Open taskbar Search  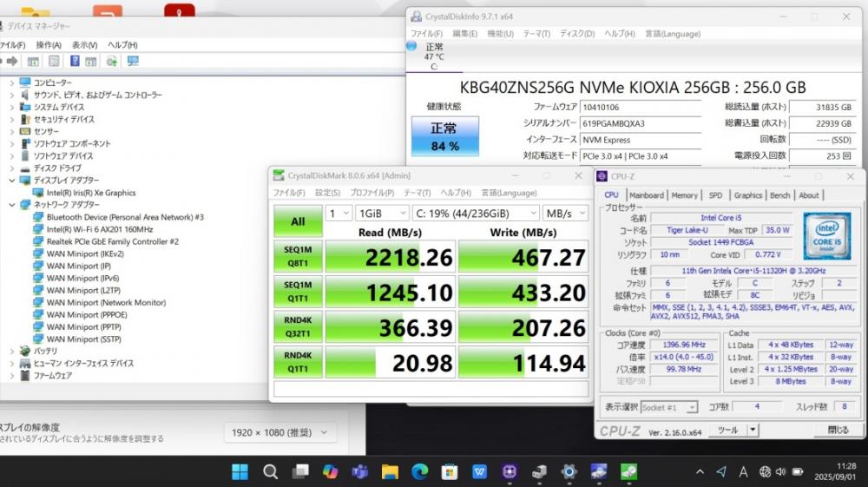pyautogui.click(x=270, y=471)
